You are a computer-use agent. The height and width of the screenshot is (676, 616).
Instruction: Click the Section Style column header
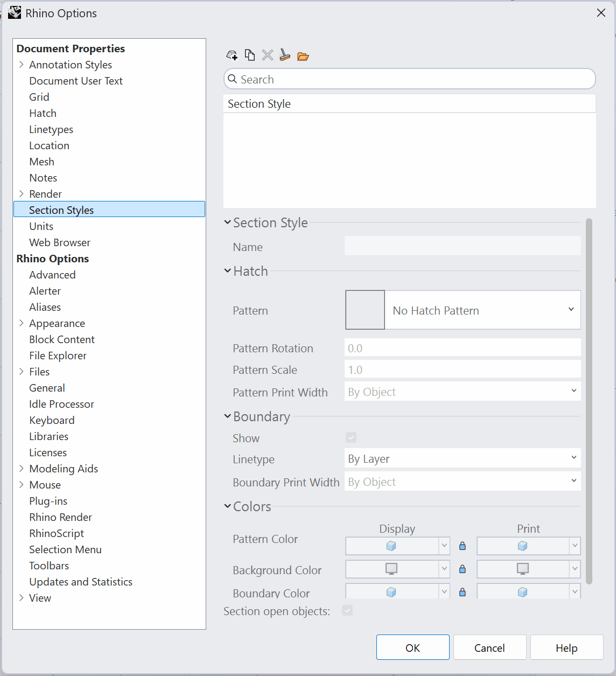click(x=409, y=103)
